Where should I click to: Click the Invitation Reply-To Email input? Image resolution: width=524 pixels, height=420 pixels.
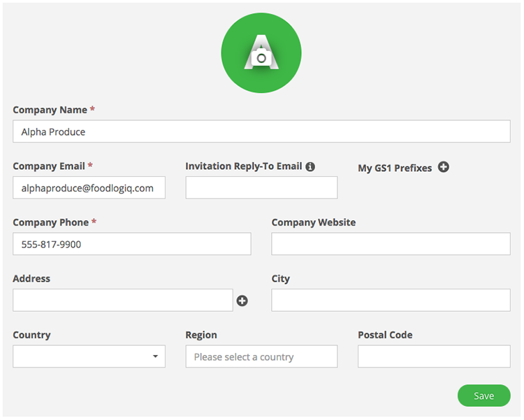[262, 187]
